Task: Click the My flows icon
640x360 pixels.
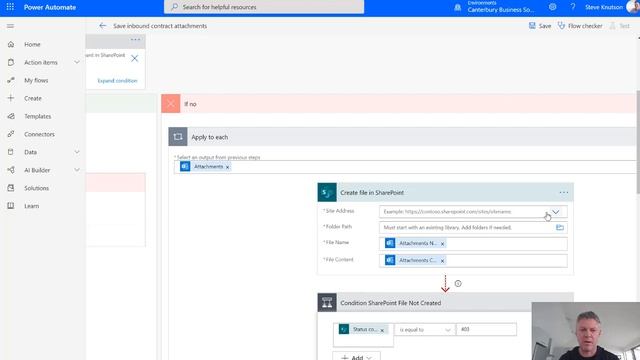Action: (11, 80)
